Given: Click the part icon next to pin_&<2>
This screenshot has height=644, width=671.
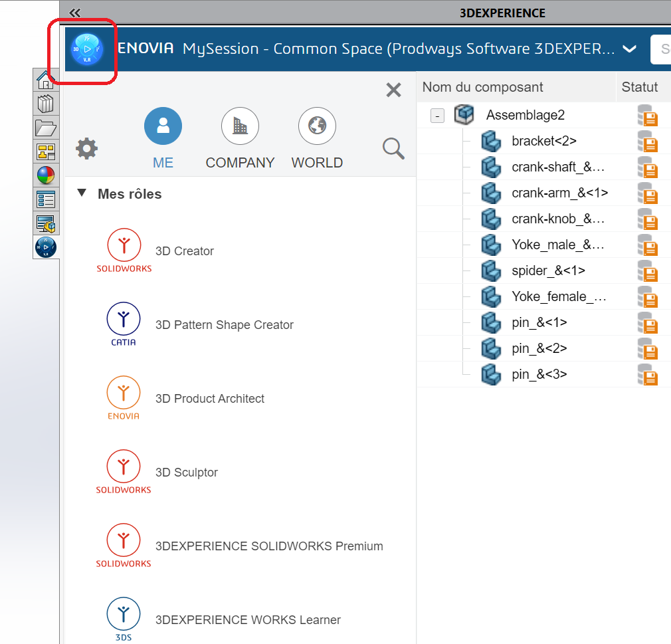Looking at the screenshot, I should [x=491, y=348].
